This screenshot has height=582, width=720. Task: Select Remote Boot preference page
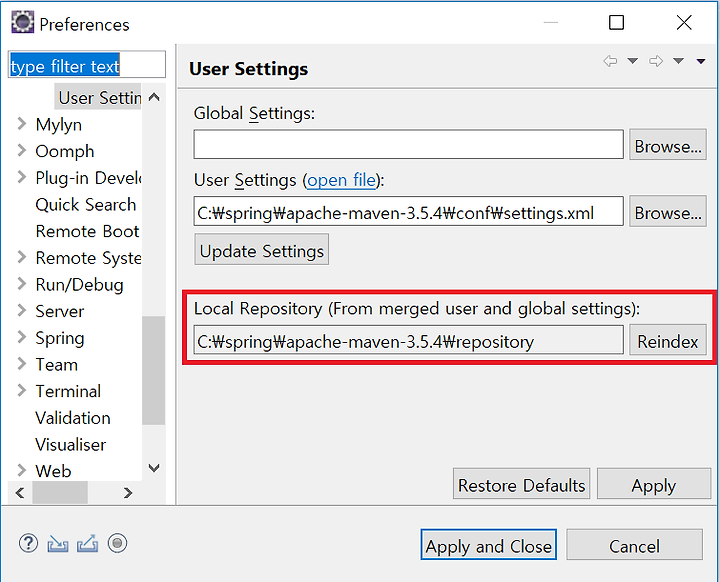pyautogui.click(x=87, y=231)
